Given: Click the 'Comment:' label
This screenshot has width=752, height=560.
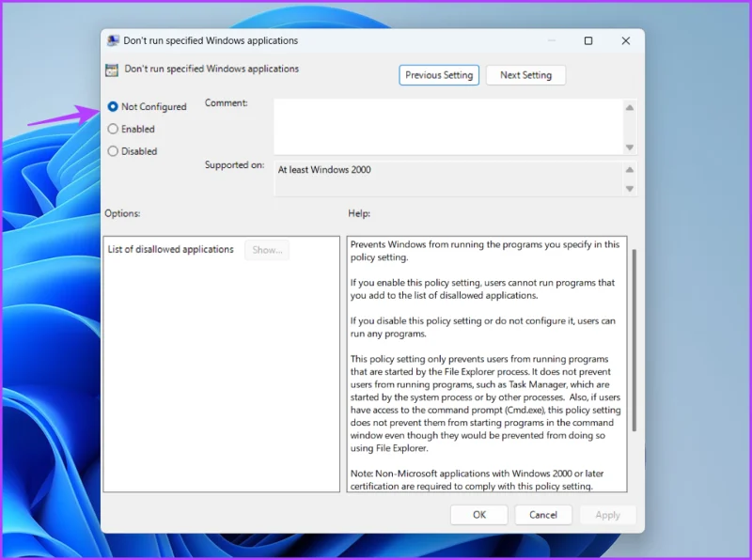Looking at the screenshot, I should (227, 102).
